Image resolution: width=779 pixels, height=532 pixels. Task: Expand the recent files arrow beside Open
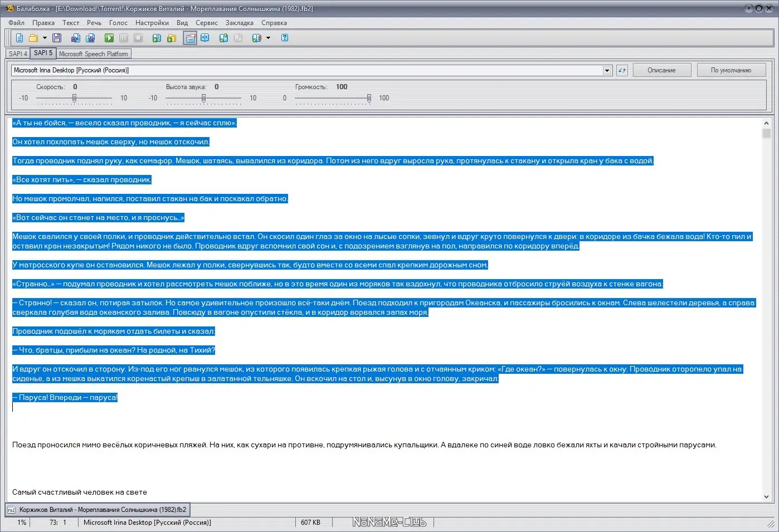click(x=45, y=38)
